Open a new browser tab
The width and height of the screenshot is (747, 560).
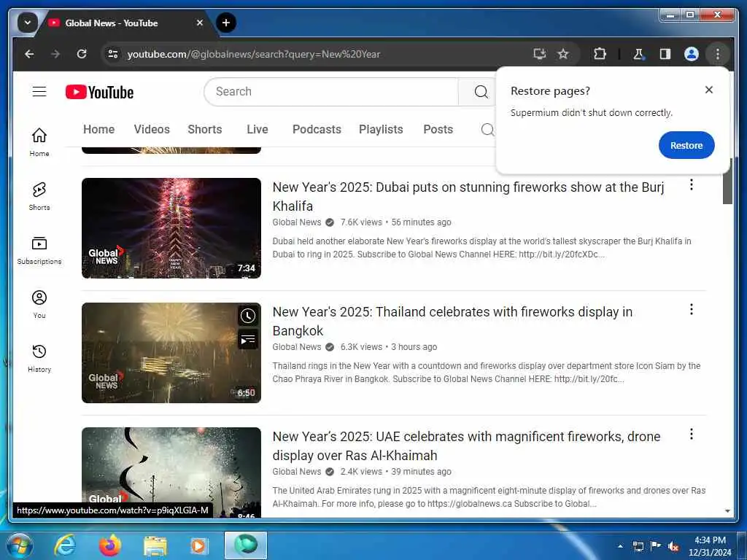(226, 23)
